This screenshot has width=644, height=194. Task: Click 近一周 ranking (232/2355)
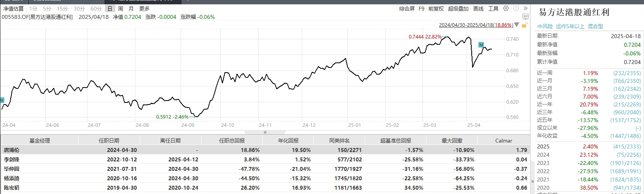click(627, 73)
